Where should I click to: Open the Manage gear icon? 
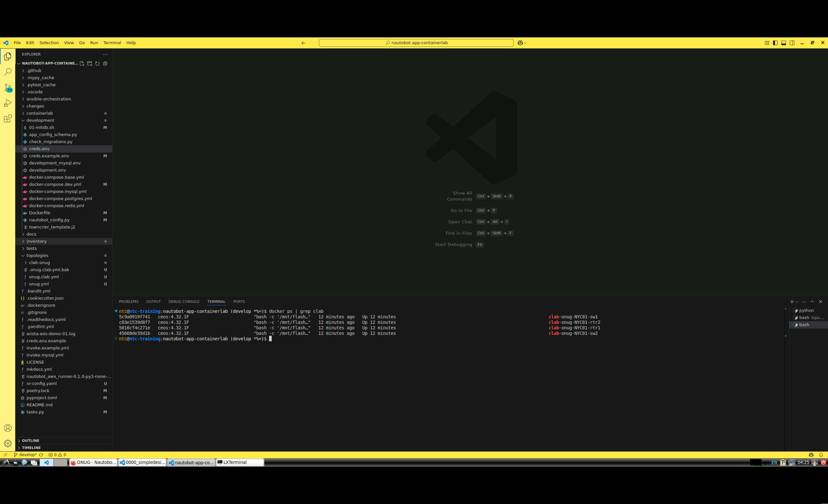(x=8, y=443)
